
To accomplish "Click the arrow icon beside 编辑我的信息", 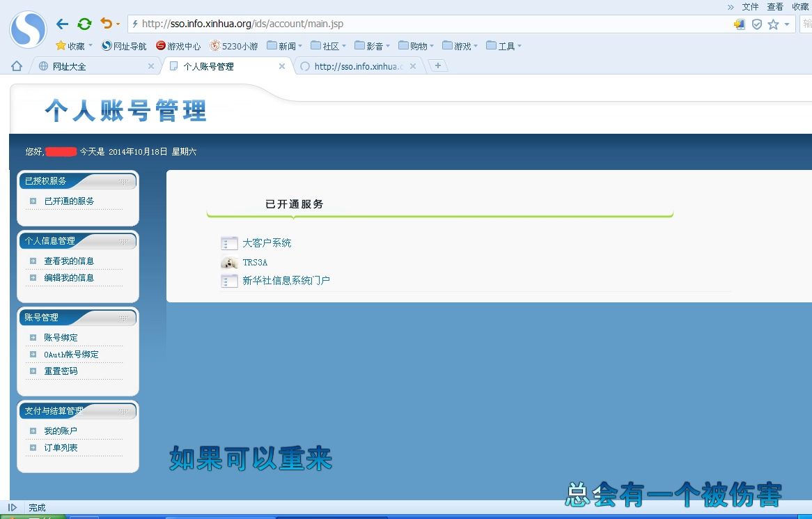I will coord(33,278).
